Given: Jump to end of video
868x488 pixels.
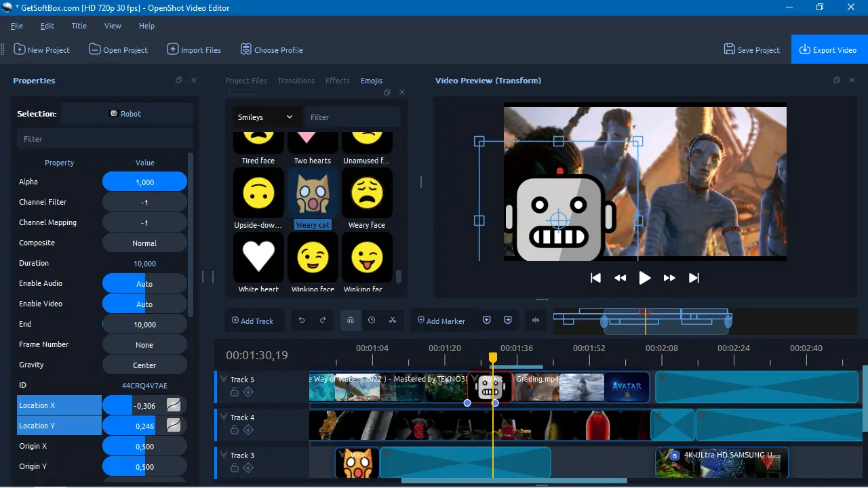Looking at the screenshot, I should point(694,278).
